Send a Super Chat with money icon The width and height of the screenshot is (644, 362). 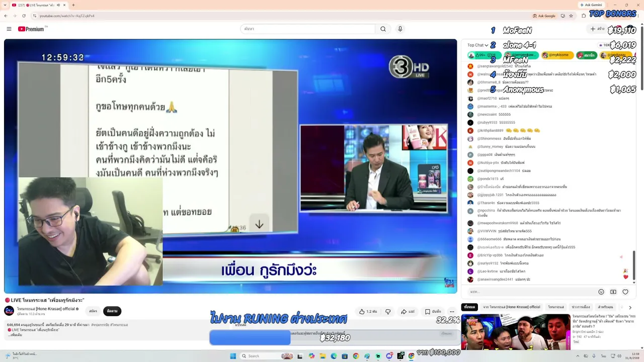[x=613, y=292]
